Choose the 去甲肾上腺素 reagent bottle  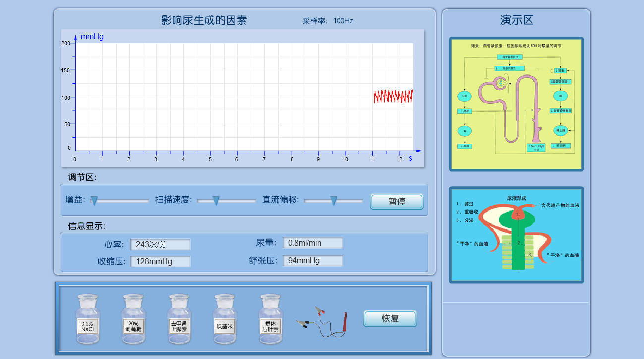coord(179,319)
